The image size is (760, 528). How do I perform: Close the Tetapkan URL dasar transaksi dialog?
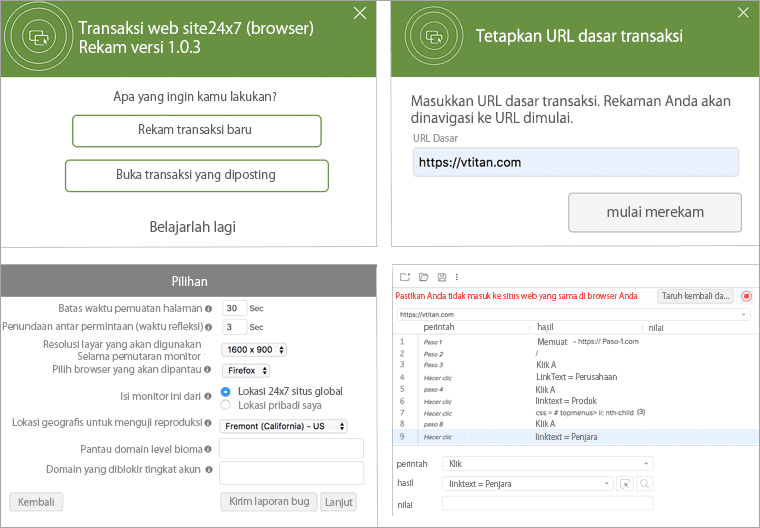click(743, 13)
